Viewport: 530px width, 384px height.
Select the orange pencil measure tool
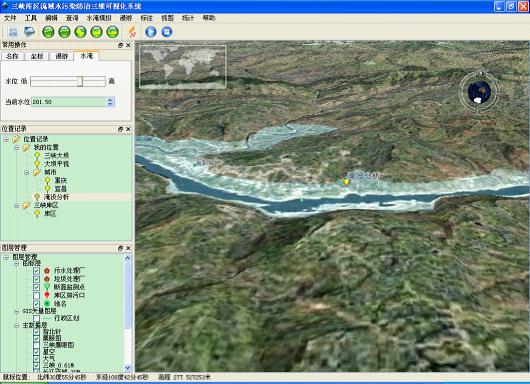[132, 32]
